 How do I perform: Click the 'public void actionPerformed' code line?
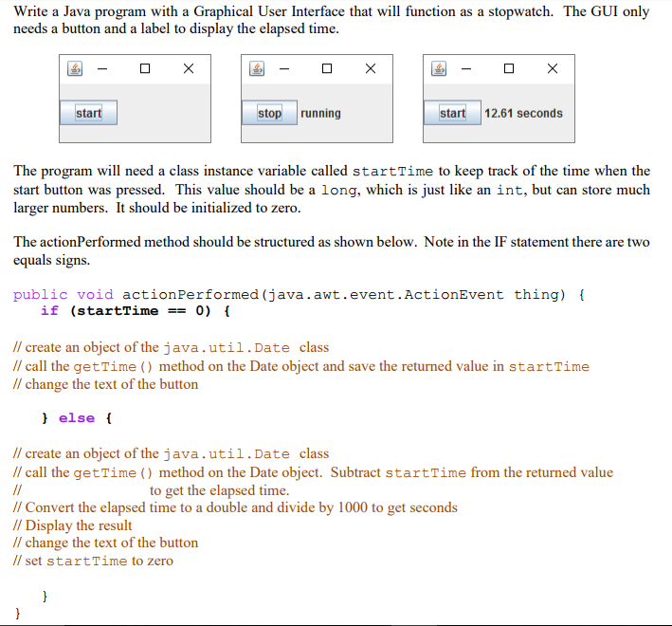(299, 295)
